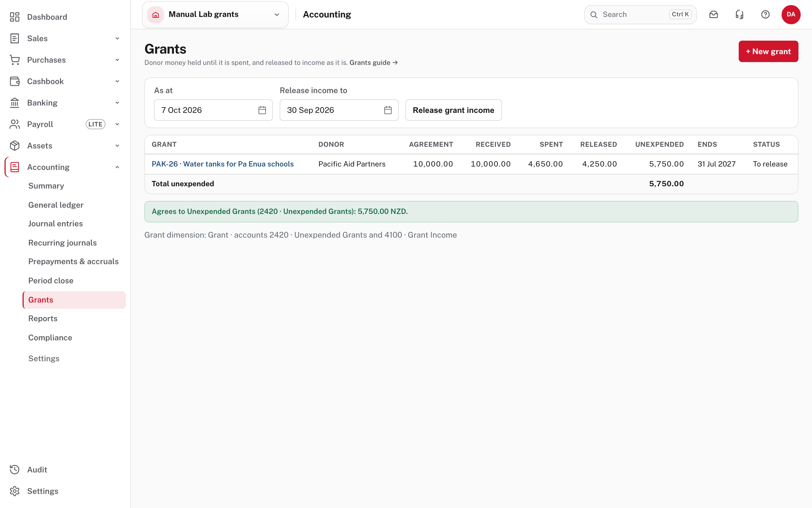Open Release income to calendar icon
This screenshot has width=812, height=508.
388,110
